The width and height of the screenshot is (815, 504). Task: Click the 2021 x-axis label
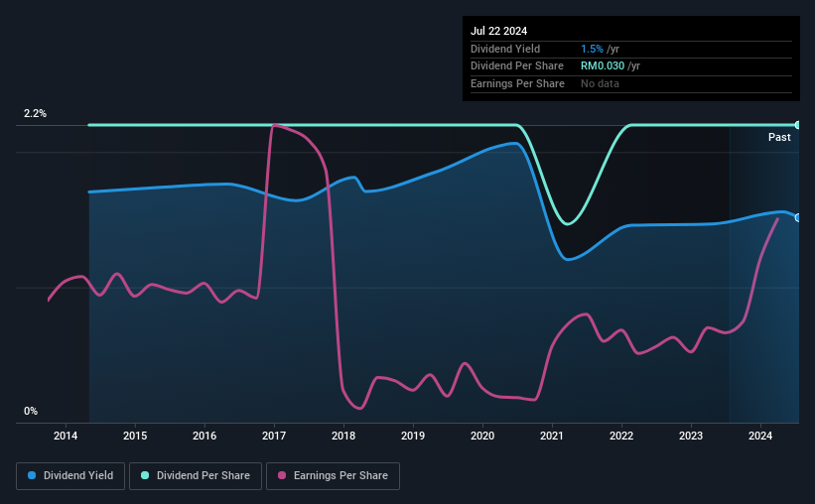(x=552, y=436)
